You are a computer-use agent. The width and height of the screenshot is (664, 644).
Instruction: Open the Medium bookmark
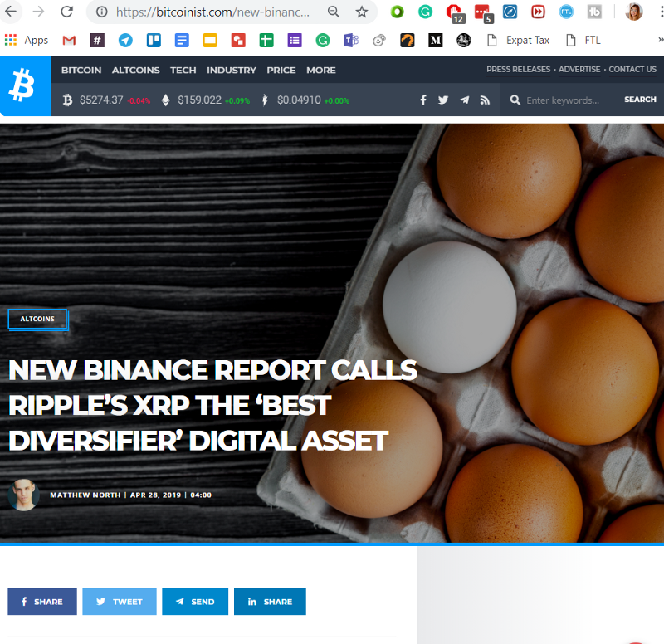pyautogui.click(x=435, y=41)
